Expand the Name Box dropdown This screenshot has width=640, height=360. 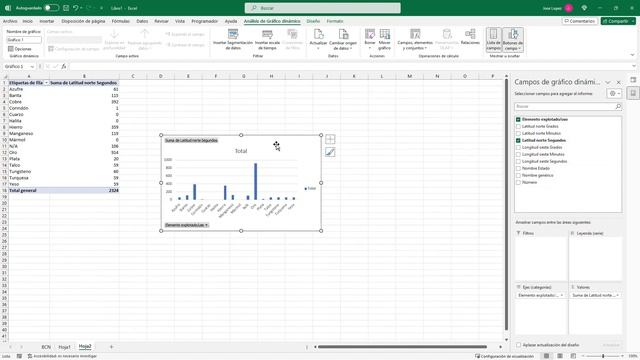pyautogui.click(x=32, y=66)
